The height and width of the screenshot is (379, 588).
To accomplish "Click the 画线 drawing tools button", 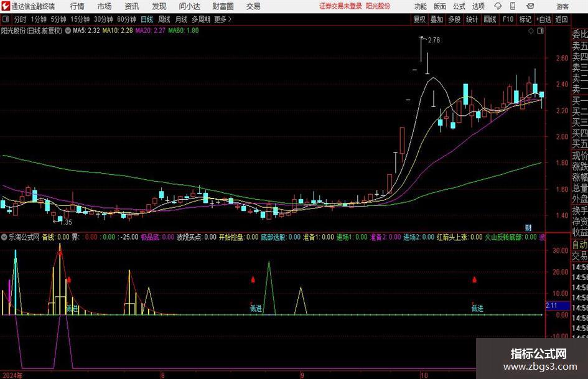I will [490, 19].
